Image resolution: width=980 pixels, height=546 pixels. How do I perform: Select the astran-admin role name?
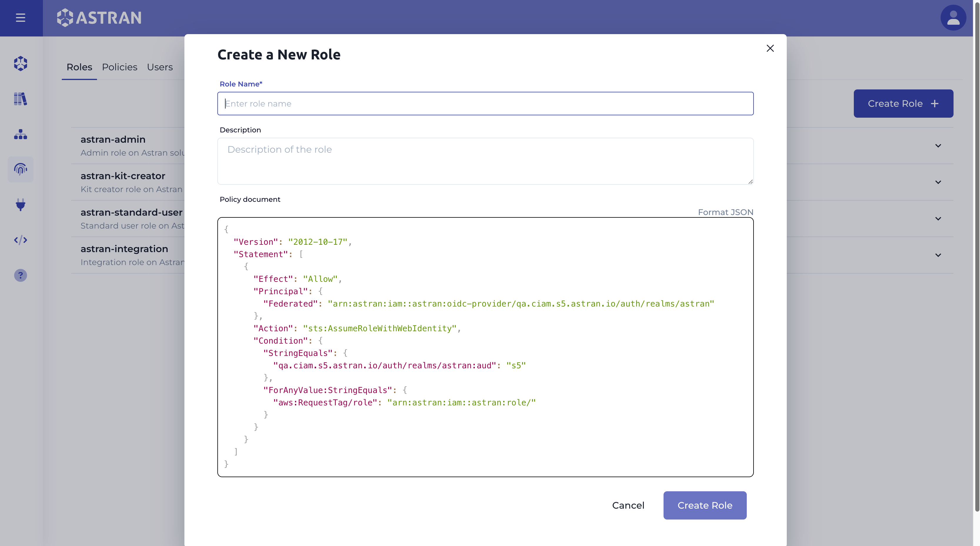[x=113, y=140]
